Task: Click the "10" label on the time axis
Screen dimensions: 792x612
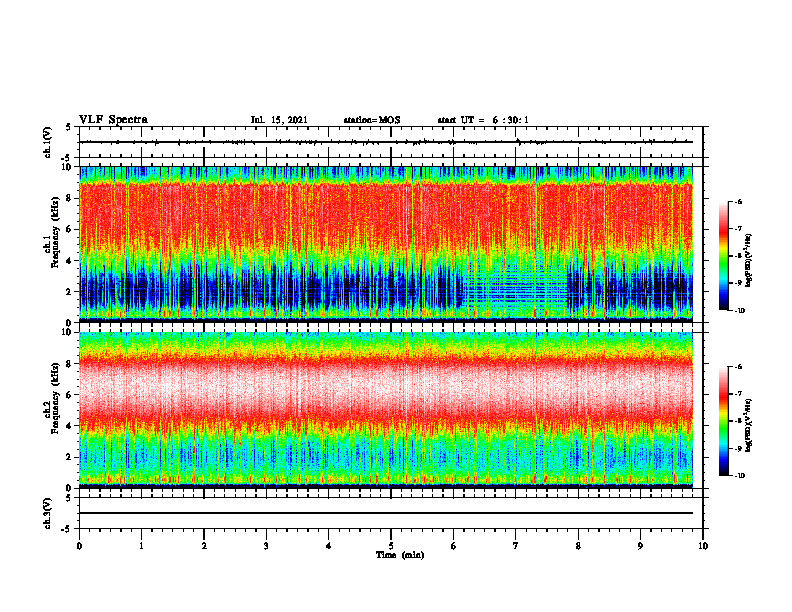Action: (x=703, y=546)
